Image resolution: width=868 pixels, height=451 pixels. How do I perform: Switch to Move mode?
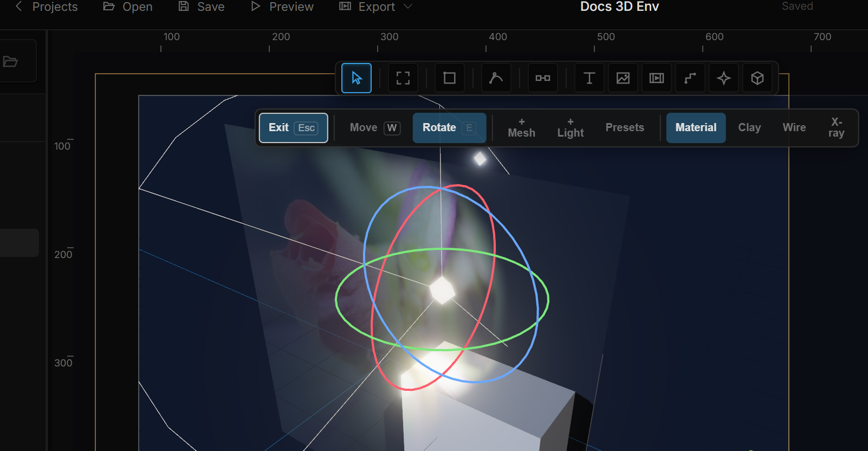[375, 128]
